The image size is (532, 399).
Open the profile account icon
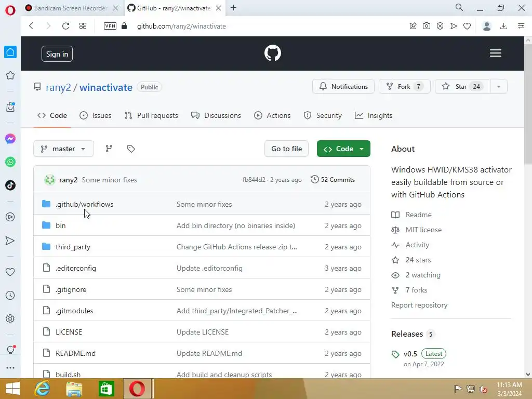click(x=487, y=26)
